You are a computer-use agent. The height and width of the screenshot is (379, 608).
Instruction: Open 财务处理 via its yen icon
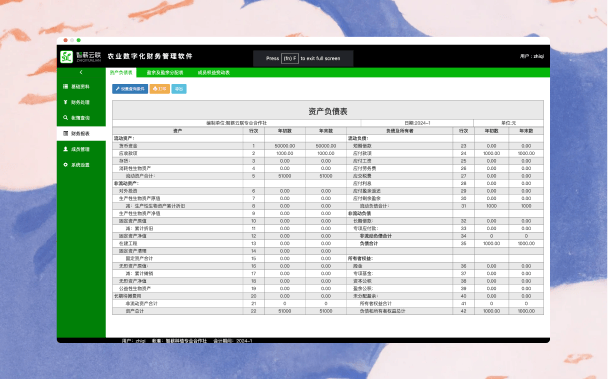(66, 102)
